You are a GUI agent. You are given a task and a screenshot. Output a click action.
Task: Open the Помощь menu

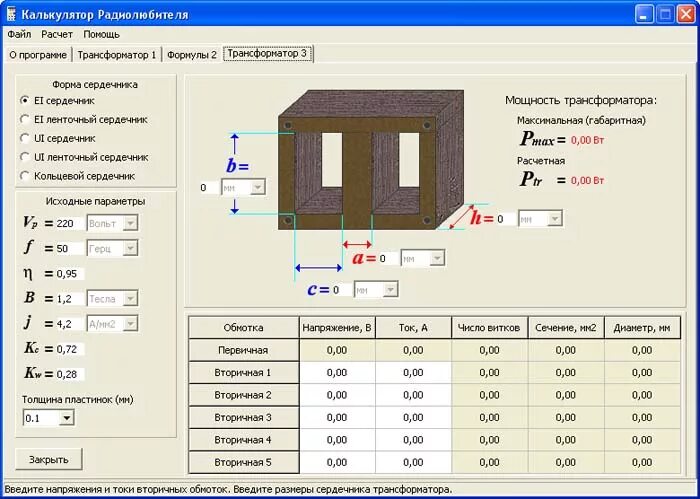tap(101, 34)
